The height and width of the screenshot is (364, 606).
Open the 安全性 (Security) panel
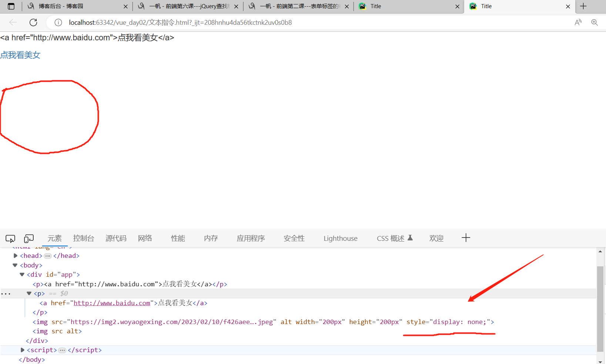tap(294, 239)
